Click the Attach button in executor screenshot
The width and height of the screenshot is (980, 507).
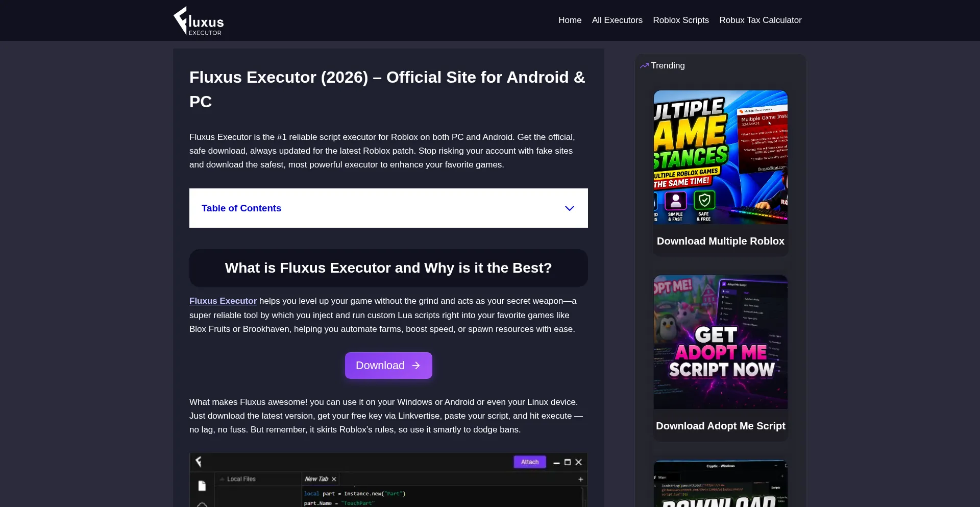[x=530, y=462]
